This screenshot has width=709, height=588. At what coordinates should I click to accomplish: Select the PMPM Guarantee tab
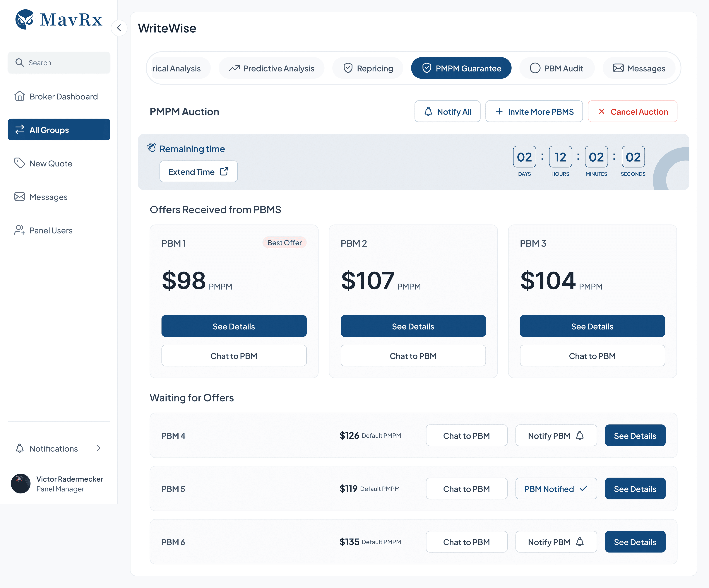[x=461, y=68]
